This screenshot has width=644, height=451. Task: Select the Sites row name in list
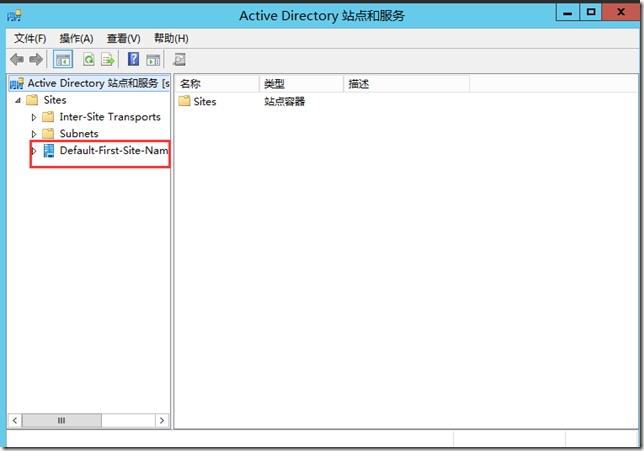pyautogui.click(x=205, y=101)
